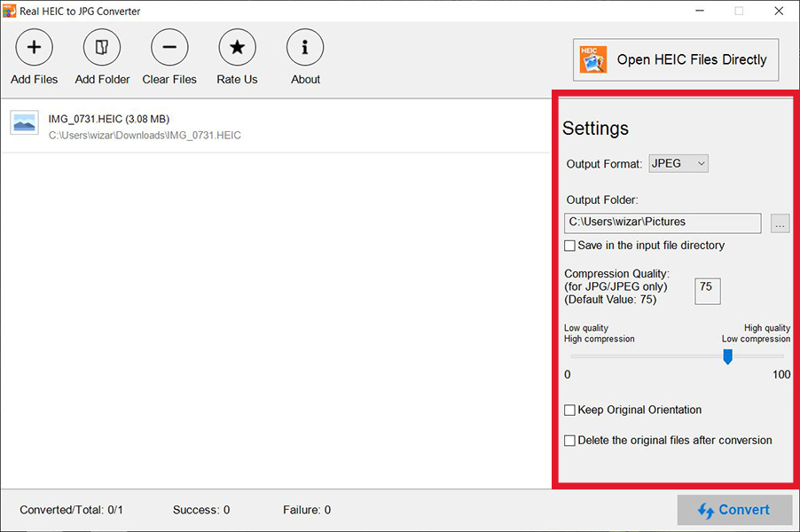Click inside the Compression Quality value box
The image size is (800, 532).
point(707,291)
